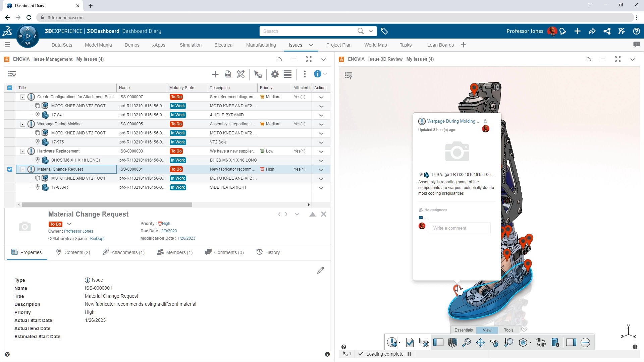Select the Pan tool in the 3D toolbar

(481, 342)
